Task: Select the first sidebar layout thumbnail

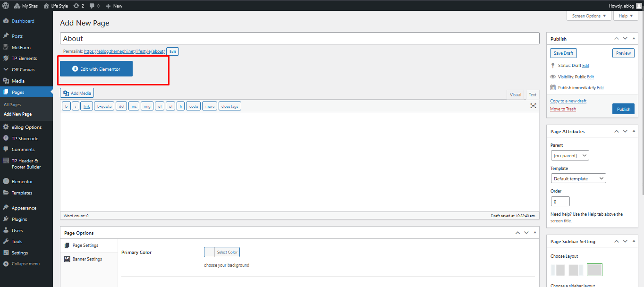Action: click(558, 270)
